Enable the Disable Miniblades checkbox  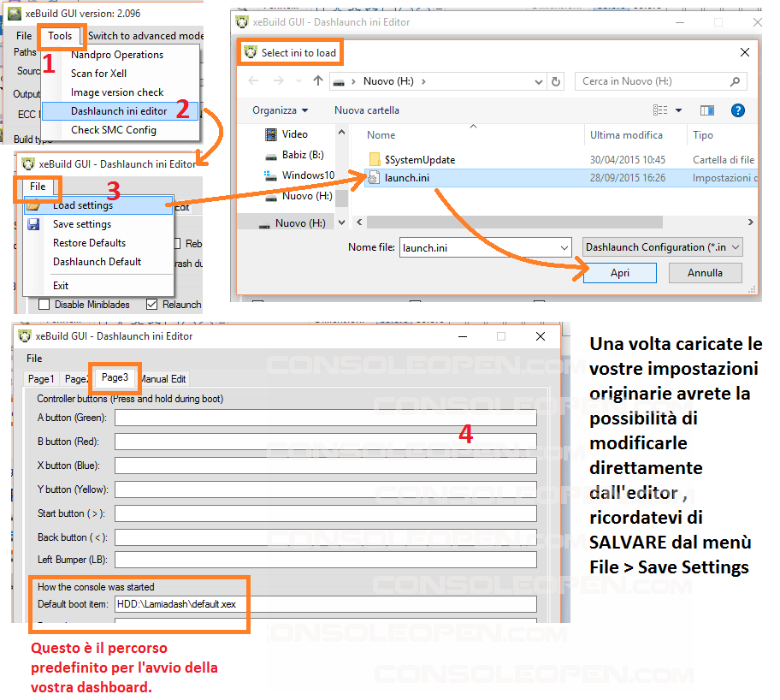tap(44, 305)
